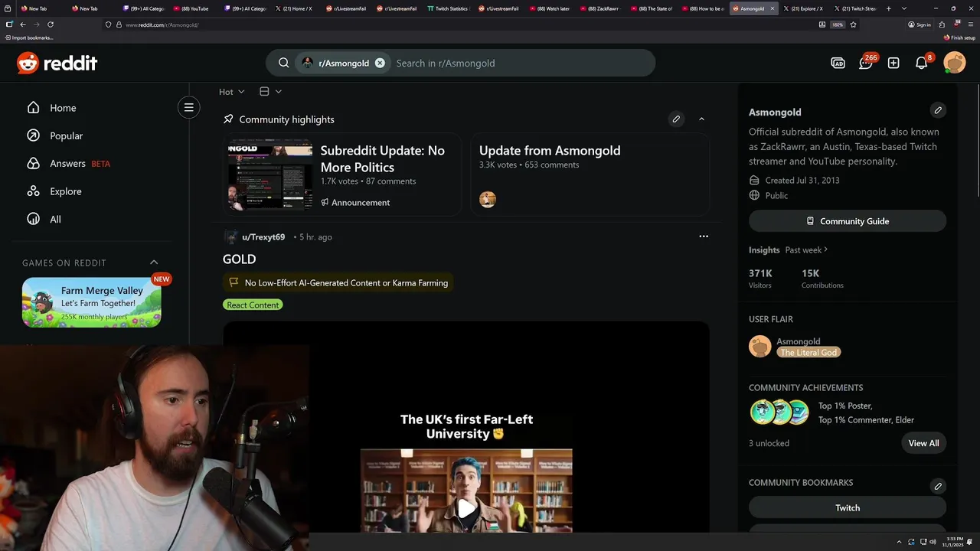
Task: Open the Update from Asmongold highlight
Action: pos(550,151)
